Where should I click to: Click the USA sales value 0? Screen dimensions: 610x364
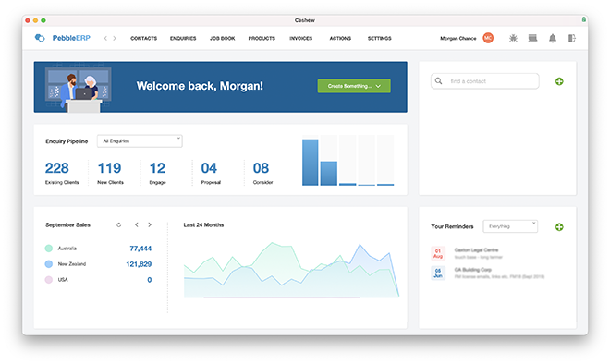(x=150, y=280)
